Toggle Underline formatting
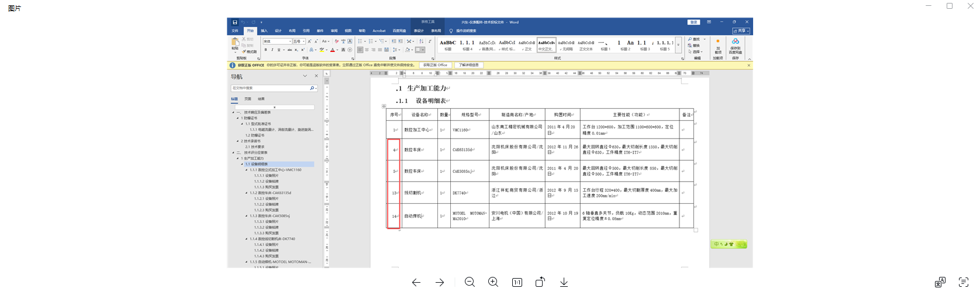The height and width of the screenshot is (295, 980). tap(279, 50)
